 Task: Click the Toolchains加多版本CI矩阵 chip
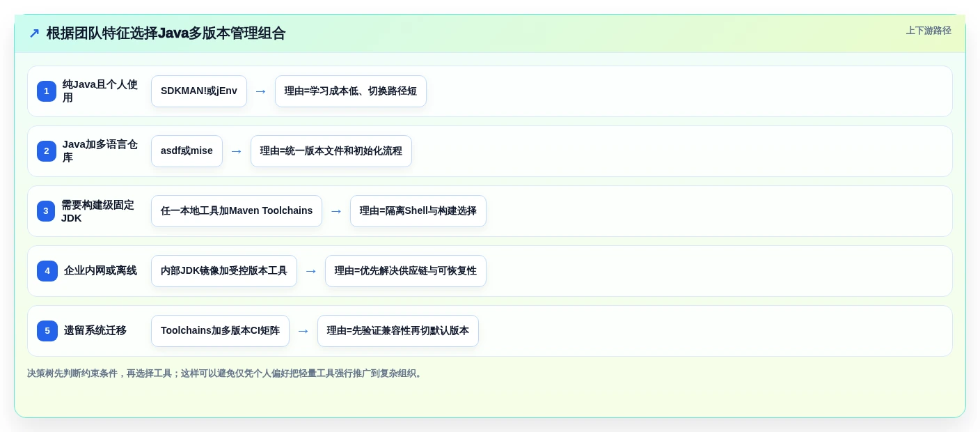coord(220,331)
